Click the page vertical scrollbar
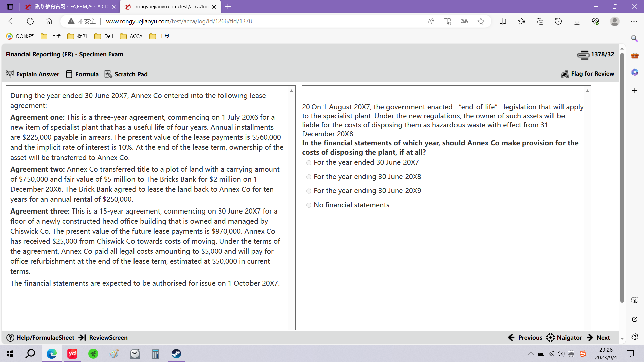Screen dimensions: 644x362 click(x=622, y=178)
